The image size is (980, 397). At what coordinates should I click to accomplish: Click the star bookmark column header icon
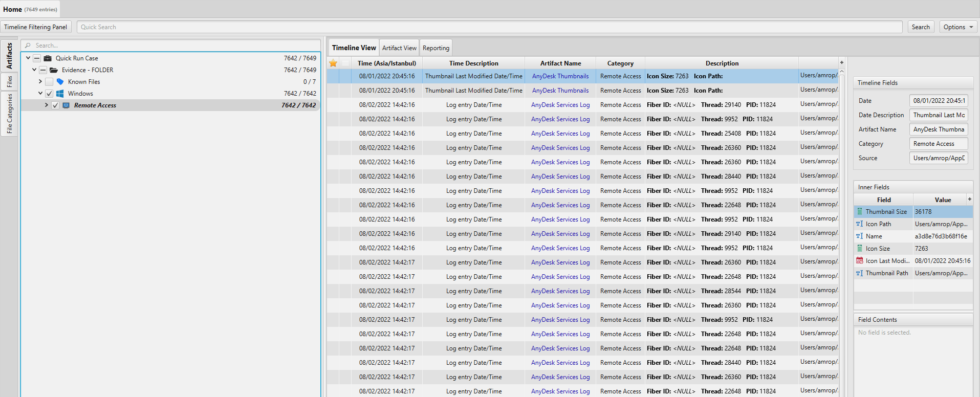(333, 63)
